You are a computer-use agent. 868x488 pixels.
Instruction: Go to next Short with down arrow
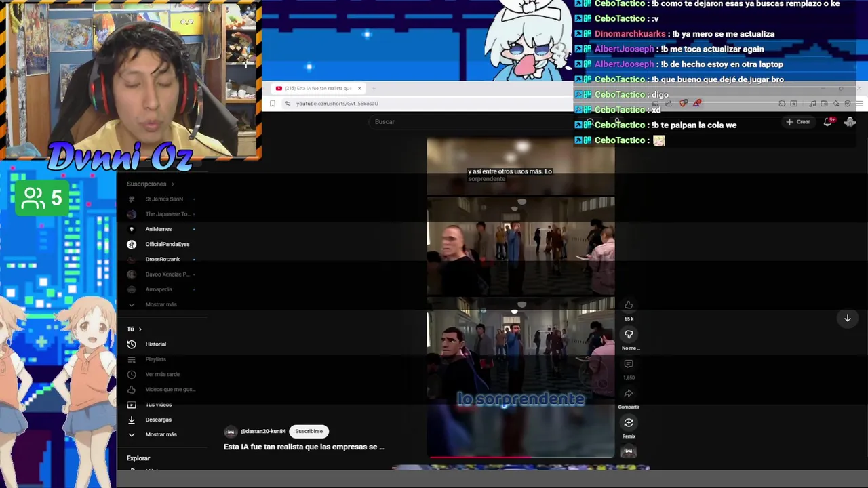tap(847, 318)
